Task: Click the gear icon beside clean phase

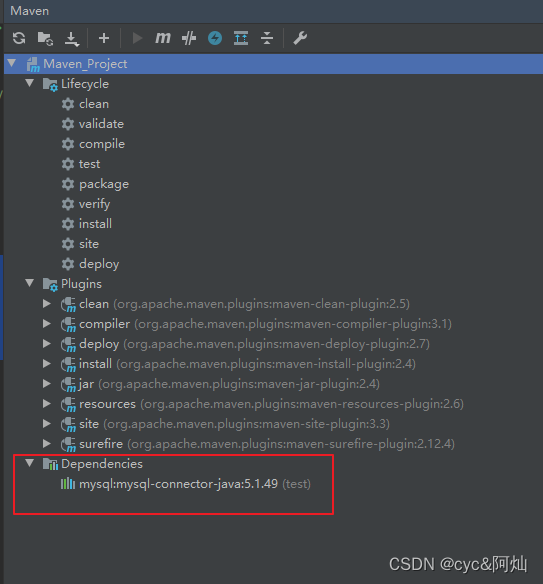Action: (x=68, y=104)
